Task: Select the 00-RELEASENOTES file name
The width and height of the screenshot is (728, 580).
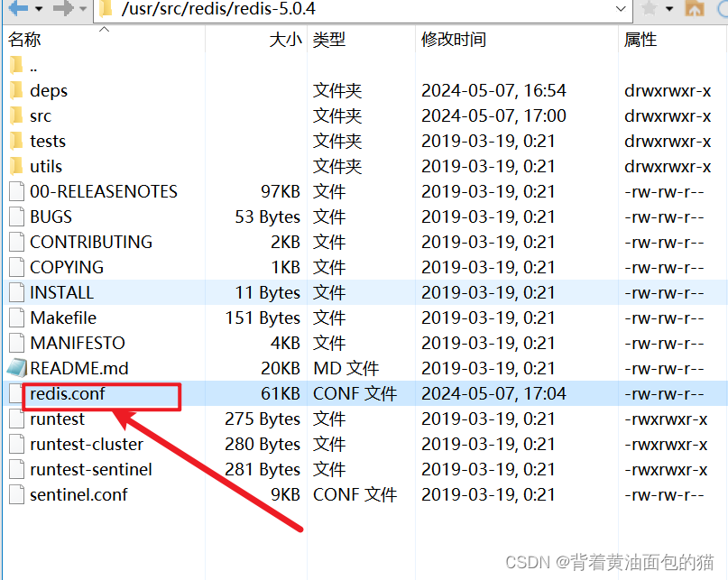Action: [104, 191]
